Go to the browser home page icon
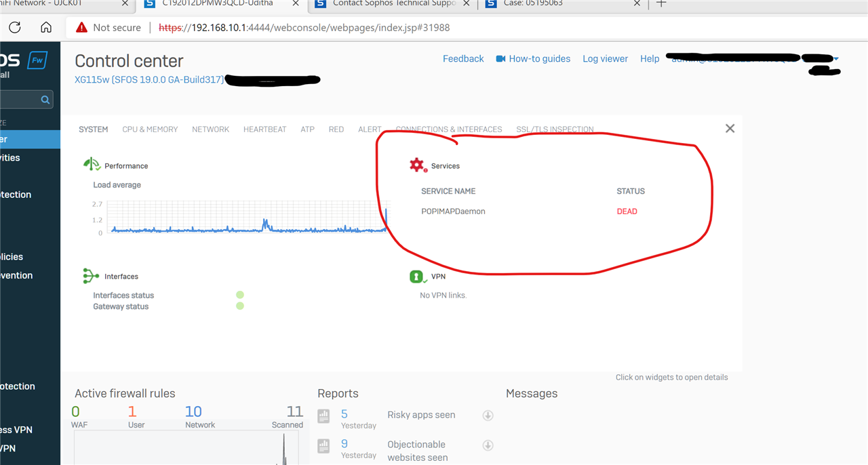868x465 pixels. (x=46, y=28)
